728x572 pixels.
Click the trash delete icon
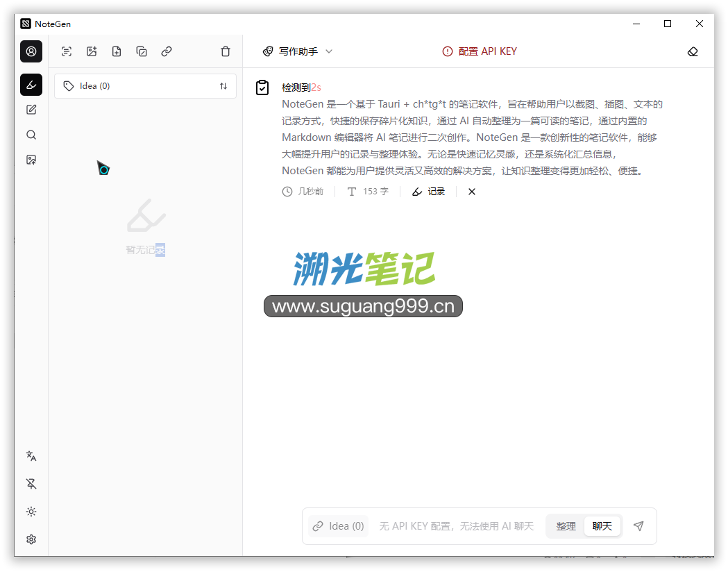click(x=226, y=51)
